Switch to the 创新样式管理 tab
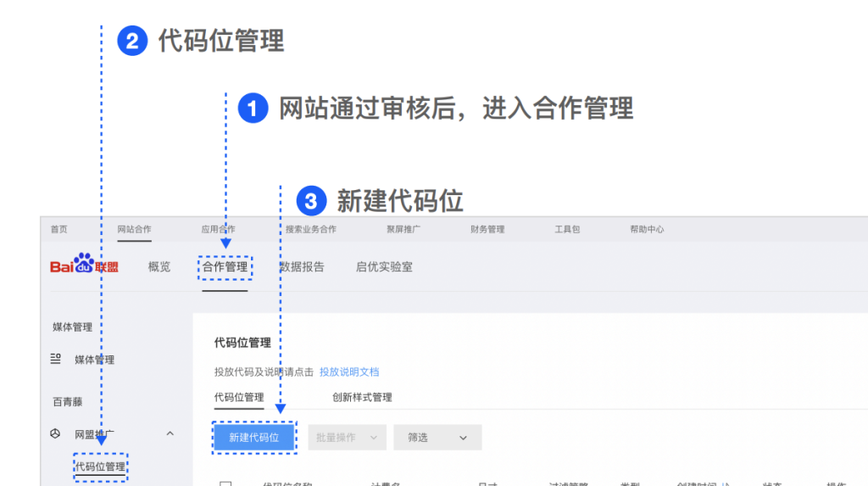 362,397
